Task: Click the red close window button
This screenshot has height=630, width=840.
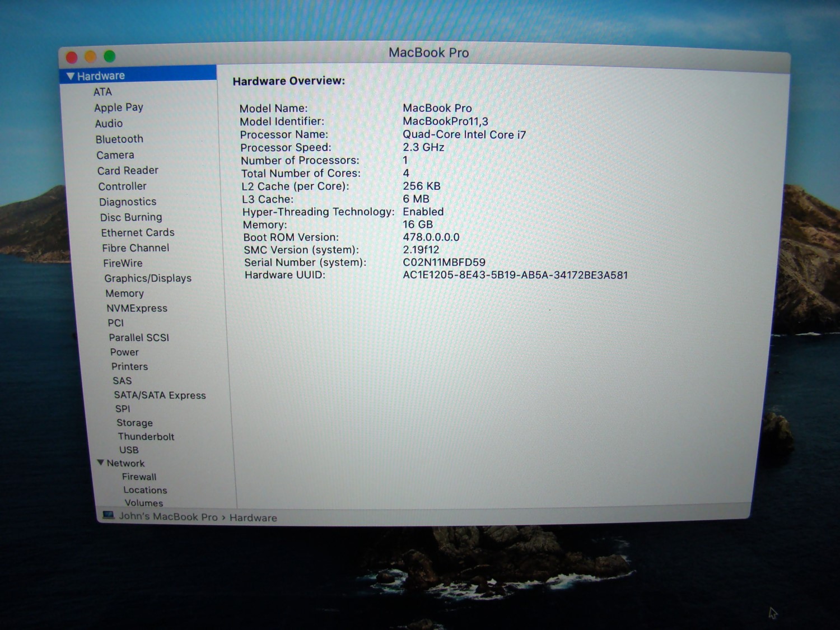Action: [72, 57]
